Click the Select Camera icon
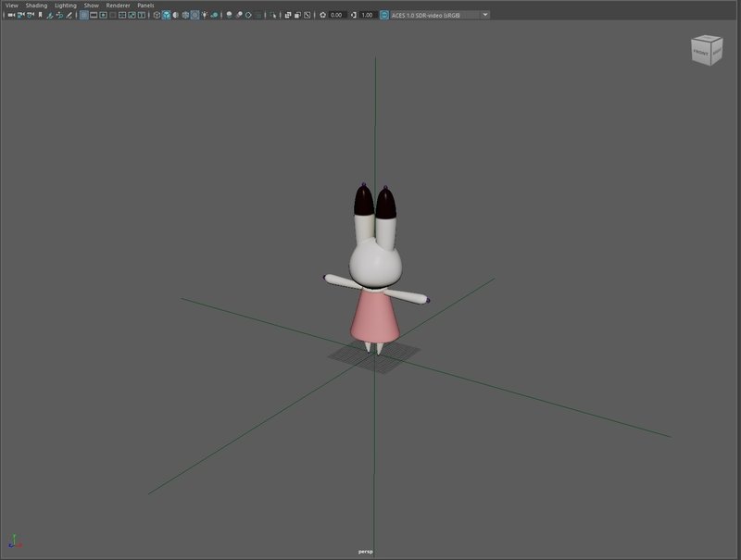This screenshot has width=741, height=560. pos(11,15)
